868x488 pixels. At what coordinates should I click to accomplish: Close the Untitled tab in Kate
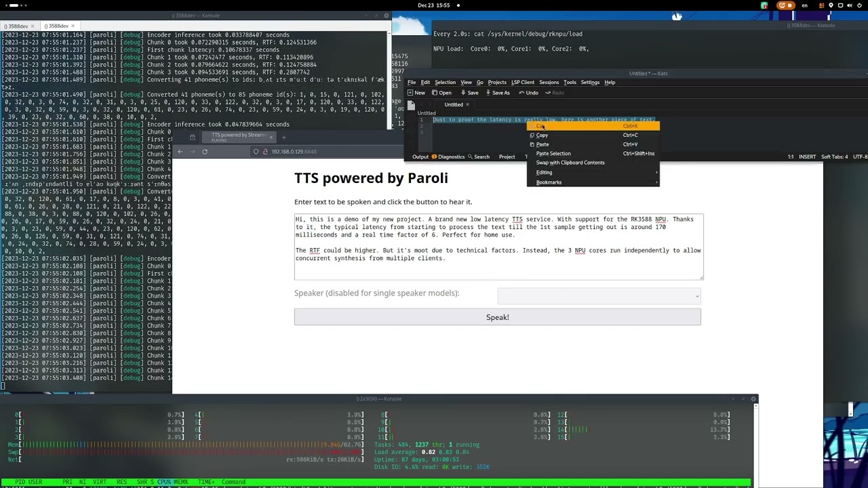tap(467, 104)
